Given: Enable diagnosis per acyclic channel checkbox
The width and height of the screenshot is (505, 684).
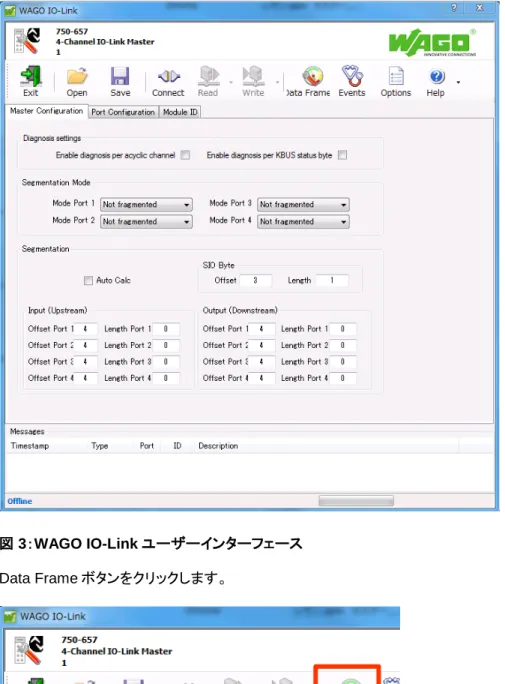Looking at the screenshot, I should point(185,155).
